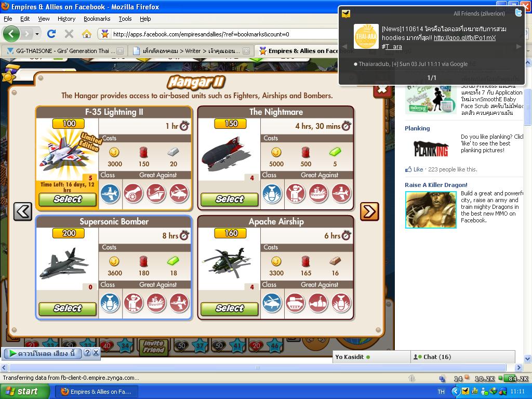Click the Invite Friend button
This screenshot has height=399, width=532.
click(x=153, y=347)
